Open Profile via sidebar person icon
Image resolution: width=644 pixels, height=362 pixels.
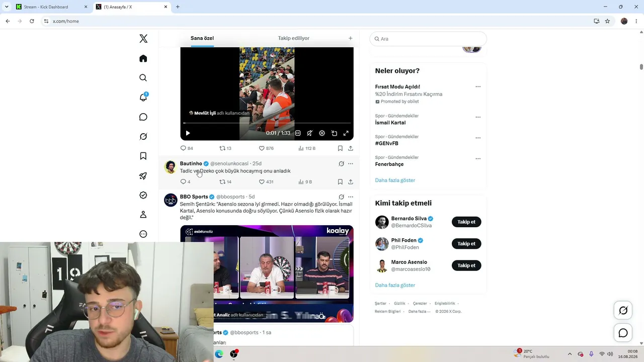tap(143, 215)
